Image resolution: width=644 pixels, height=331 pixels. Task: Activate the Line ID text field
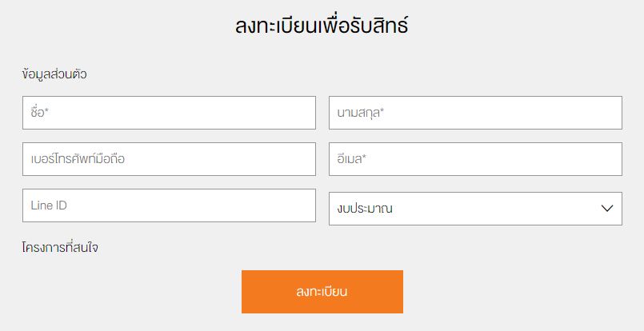(169, 205)
